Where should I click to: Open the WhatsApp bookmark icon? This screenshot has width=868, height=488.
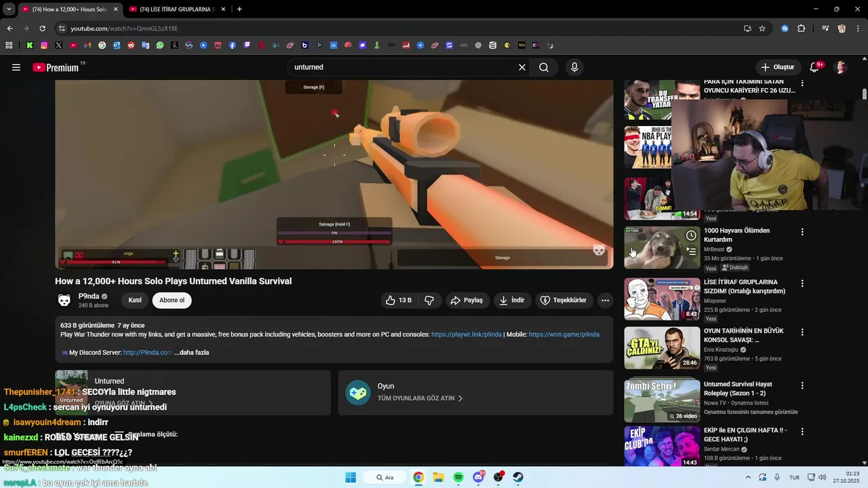tap(160, 45)
